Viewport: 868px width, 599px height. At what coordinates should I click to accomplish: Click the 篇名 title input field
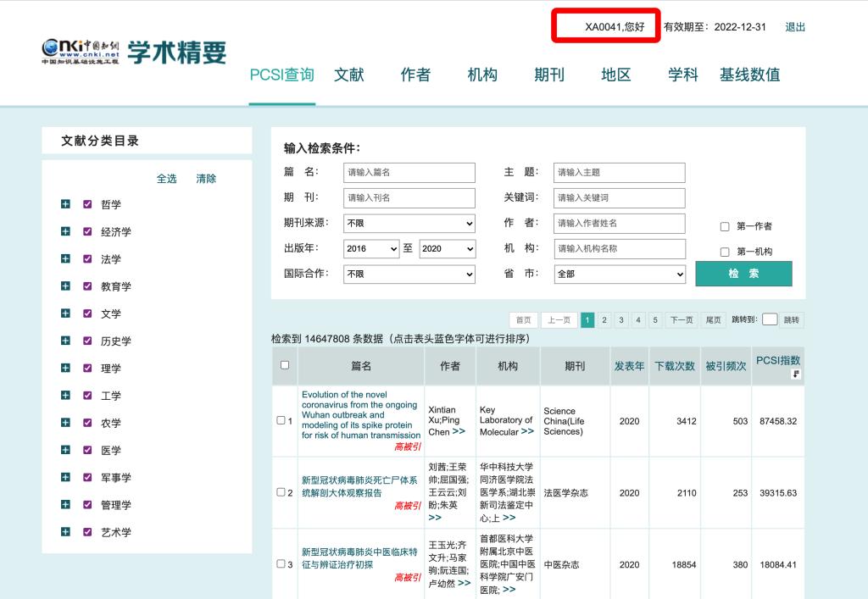(x=409, y=173)
